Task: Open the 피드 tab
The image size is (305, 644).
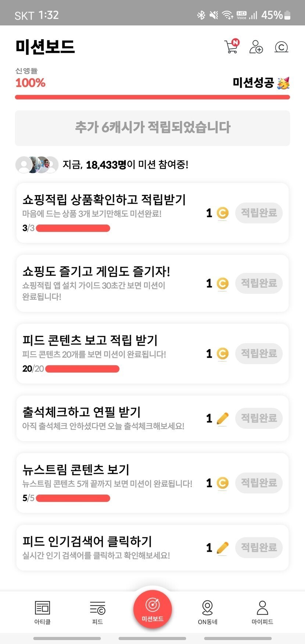Action: click(97, 612)
